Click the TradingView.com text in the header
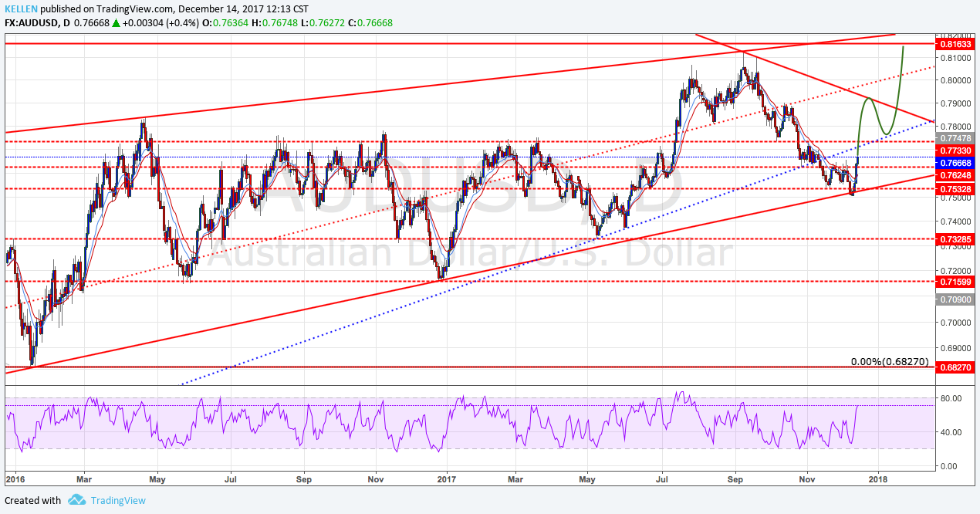Image resolution: width=980 pixels, height=514 pixels. [x=134, y=9]
